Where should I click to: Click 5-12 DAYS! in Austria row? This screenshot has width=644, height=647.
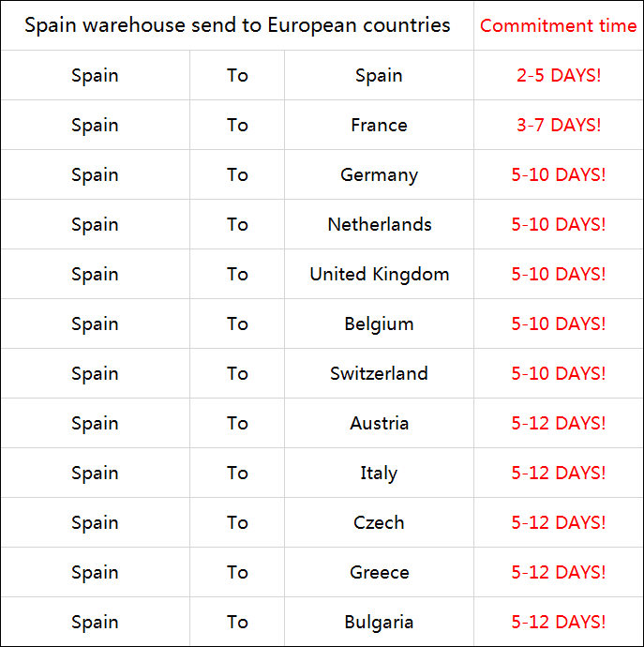(559, 423)
